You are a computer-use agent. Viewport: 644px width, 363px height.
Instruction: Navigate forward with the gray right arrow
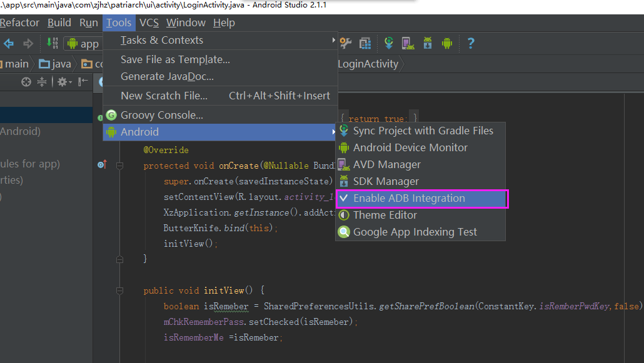(28, 43)
